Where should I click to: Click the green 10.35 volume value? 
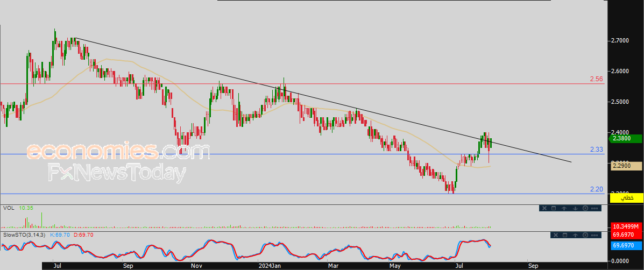click(25, 208)
